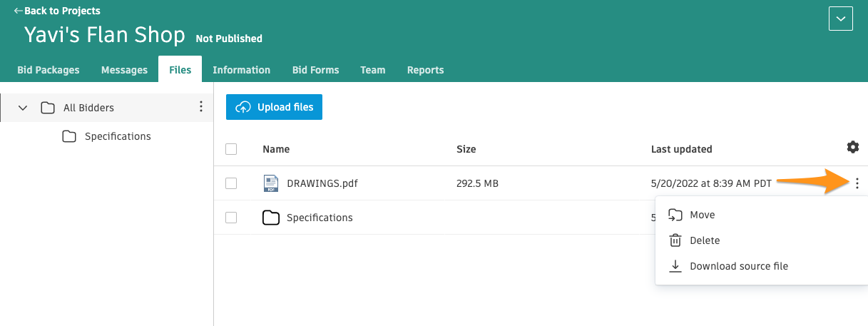Toggle the select-all checkbox in header
Image resolution: width=868 pixels, height=326 pixels.
(231, 149)
